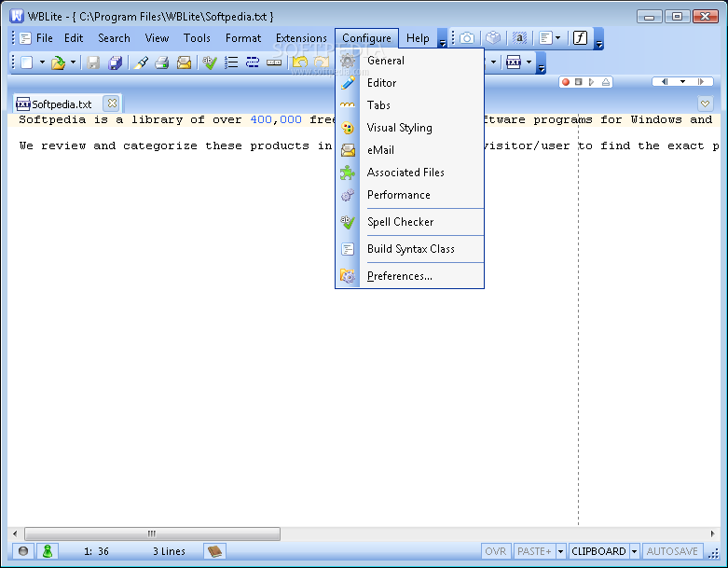
Task: Click the building block plugin icon
Action: (x=493, y=37)
